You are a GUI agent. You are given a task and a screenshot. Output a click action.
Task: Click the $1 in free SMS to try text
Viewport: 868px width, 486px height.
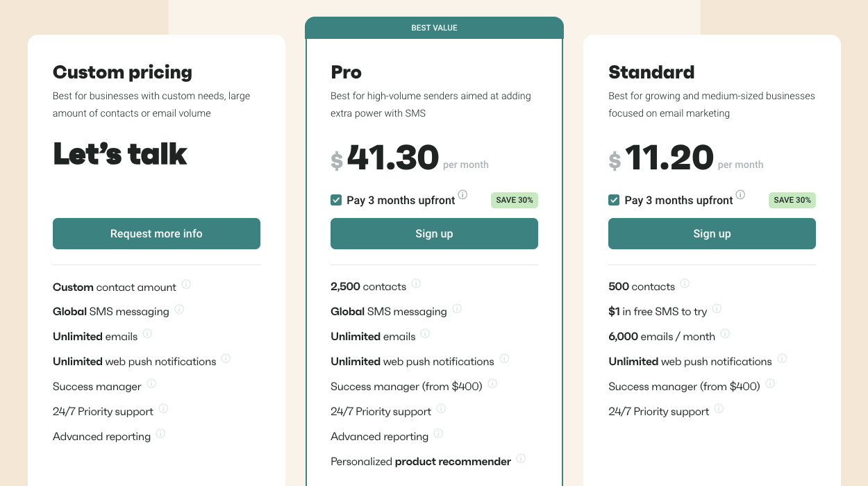pos(658,311)
